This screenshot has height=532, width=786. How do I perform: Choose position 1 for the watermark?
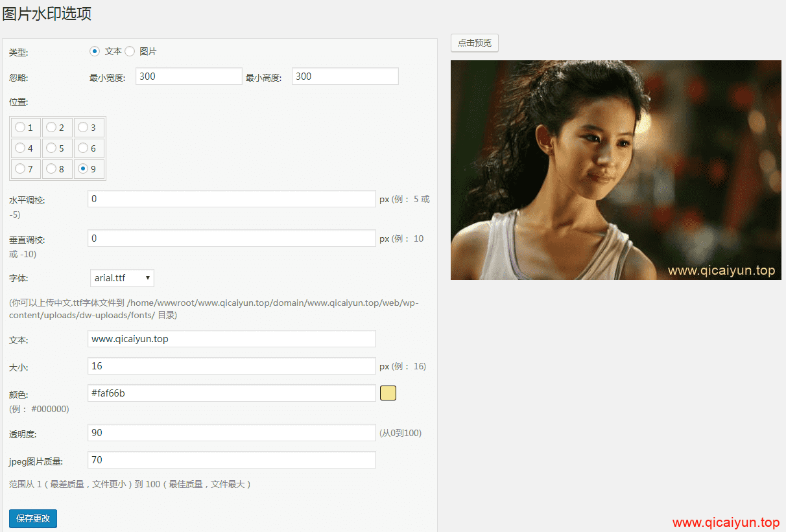point(19,127)
